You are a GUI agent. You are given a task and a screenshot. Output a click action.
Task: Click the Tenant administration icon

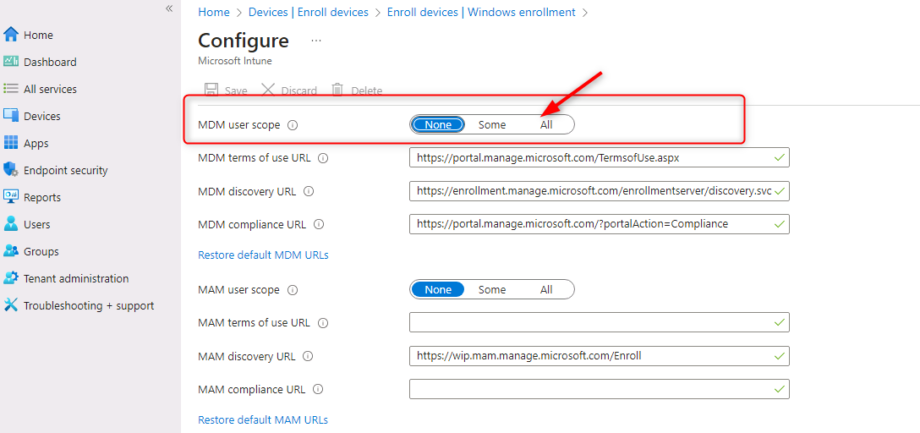11,278
